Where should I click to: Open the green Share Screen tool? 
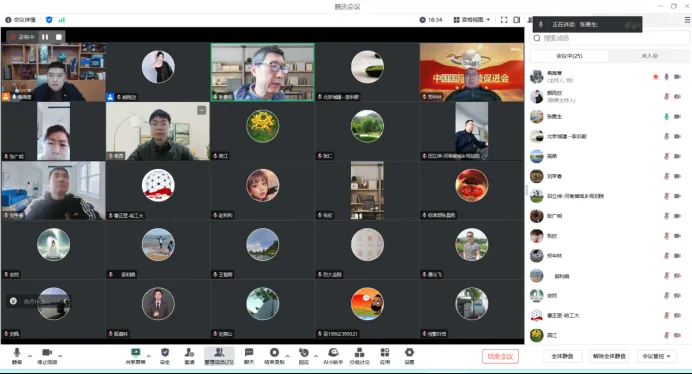(135, 356)
